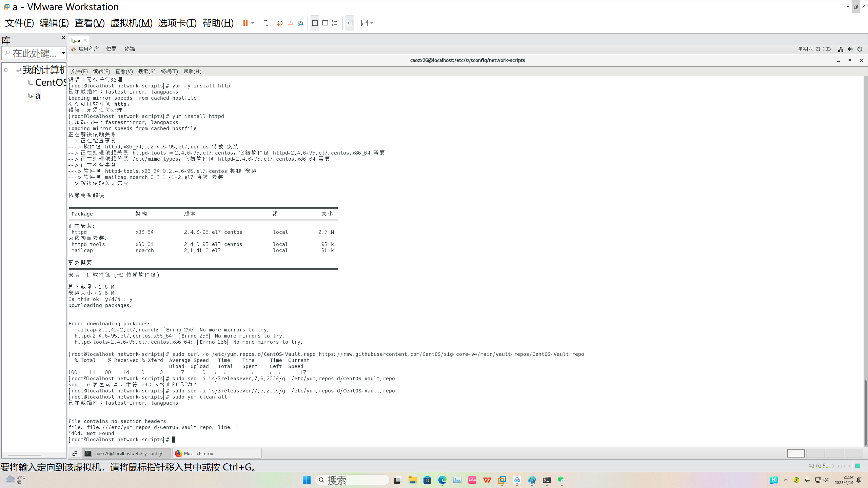Click send Ctrl+Alt+Del toolbar icon
The height and width of the screenshot is (488, 868).
point(265,23)
